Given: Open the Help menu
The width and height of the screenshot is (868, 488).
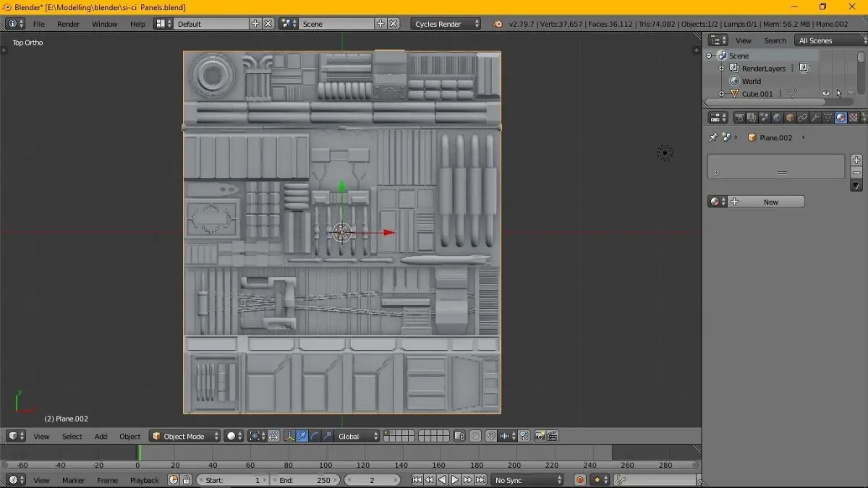Looking at the screenshot, I should pyautogui.click(x=137, y=24).
